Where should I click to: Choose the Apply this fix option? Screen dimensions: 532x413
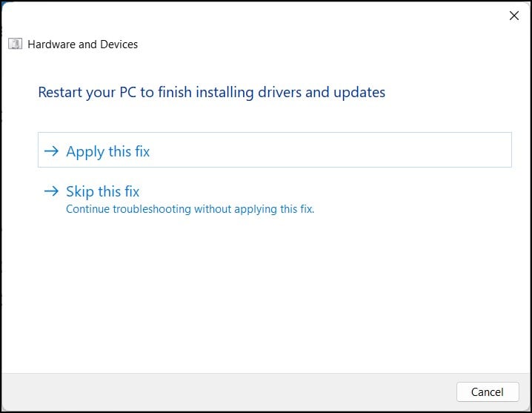pyautogui.click(x=274, y=150)
